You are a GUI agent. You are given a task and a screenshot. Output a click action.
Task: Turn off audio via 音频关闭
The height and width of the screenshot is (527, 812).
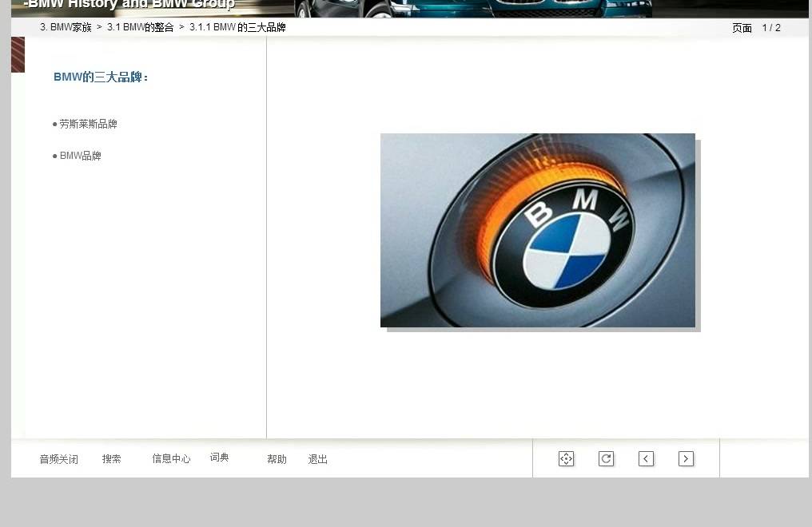click(x=58, y=459)
